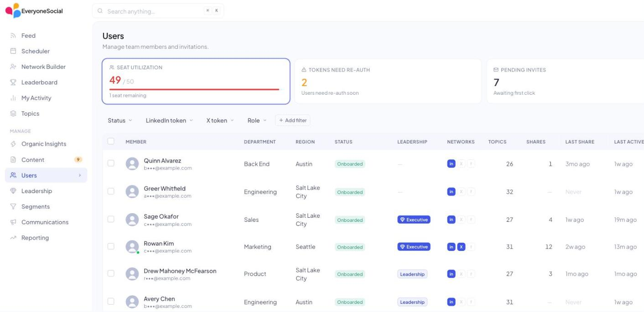The width and height of the screenshot is (644, 312).
Task: Click the Feed icon in the sidebar
Action: pos(13,36)
